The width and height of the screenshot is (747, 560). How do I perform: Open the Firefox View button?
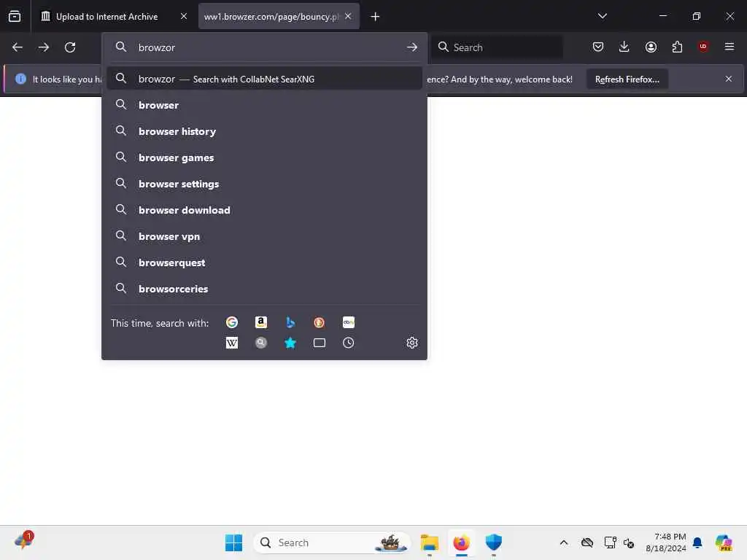click(x=15, y=16)
